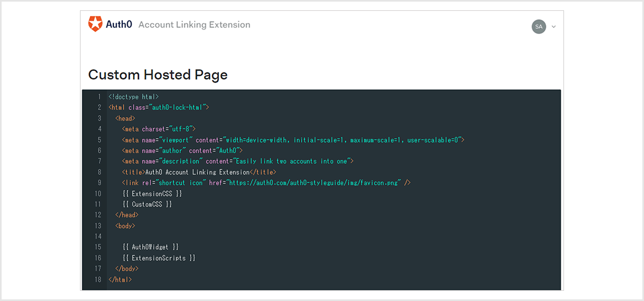Click the Auth0 shield logo icon
644x301 pixels.
tap(95, 24)
